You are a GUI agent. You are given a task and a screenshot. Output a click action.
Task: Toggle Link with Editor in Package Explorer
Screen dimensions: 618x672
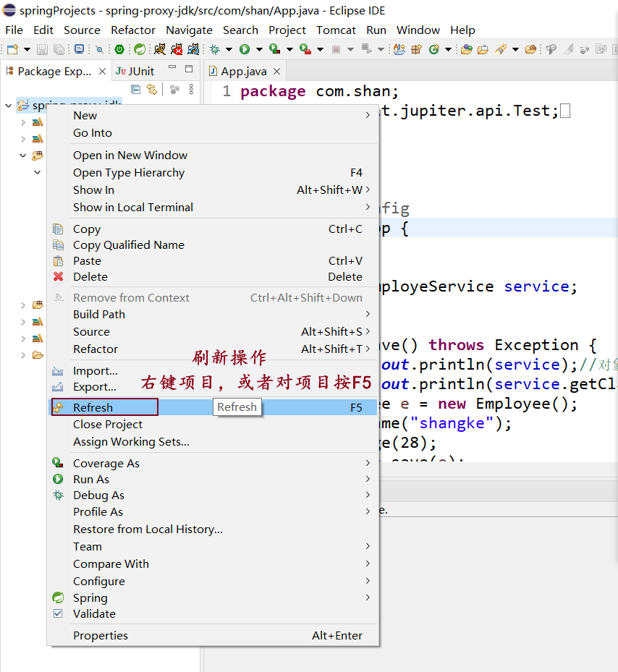(x=152, y=89)
